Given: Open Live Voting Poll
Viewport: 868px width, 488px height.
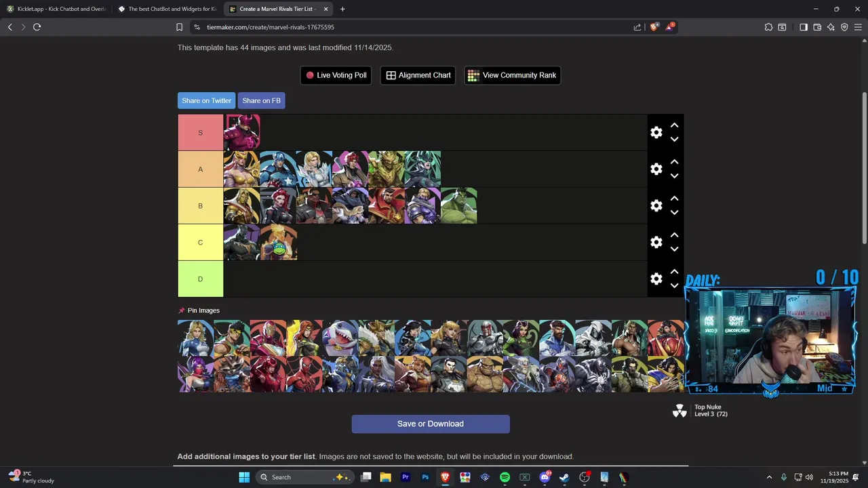Looking at the screenshot, I should point(336,75).
